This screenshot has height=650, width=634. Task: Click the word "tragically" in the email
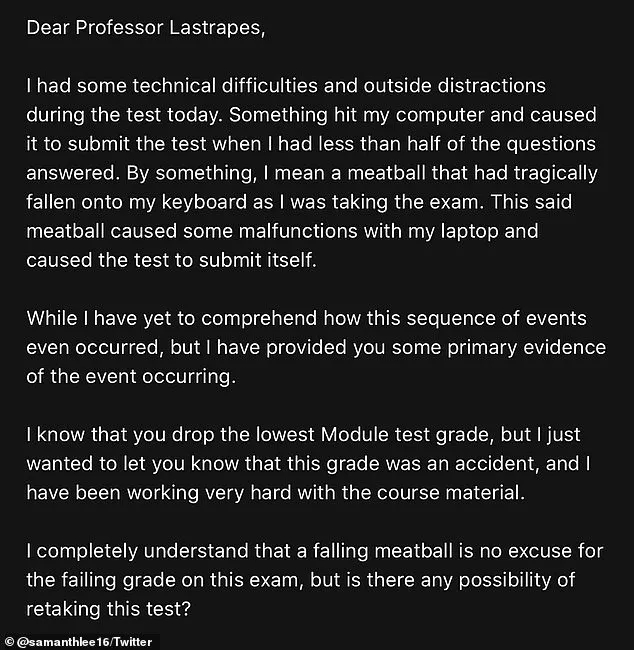(x=556, y=174)
